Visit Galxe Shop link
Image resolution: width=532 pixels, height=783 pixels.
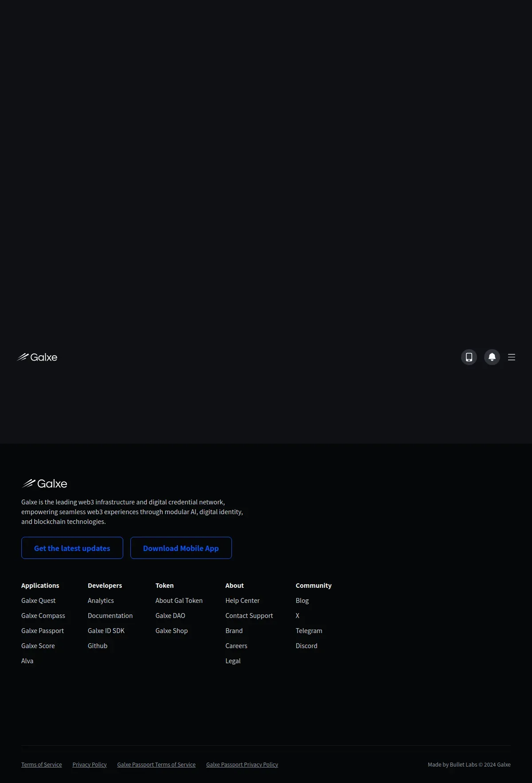pos(172,631)
